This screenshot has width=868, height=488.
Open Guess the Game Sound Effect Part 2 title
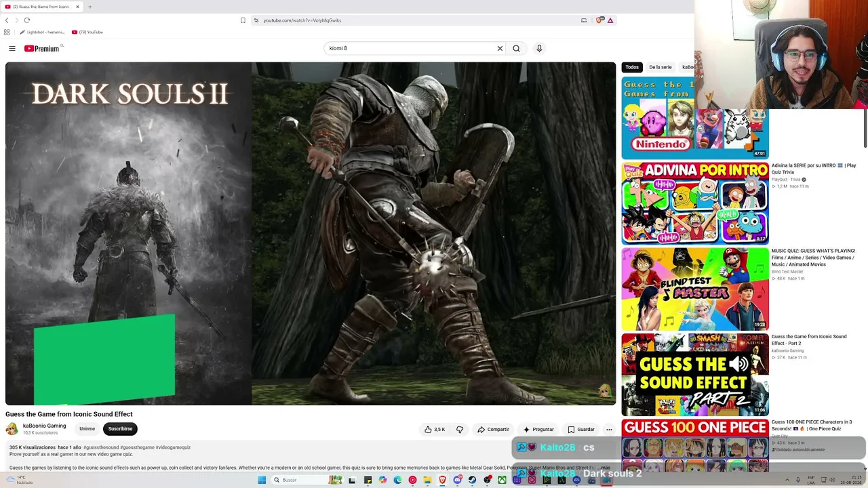tap(809, 340)
